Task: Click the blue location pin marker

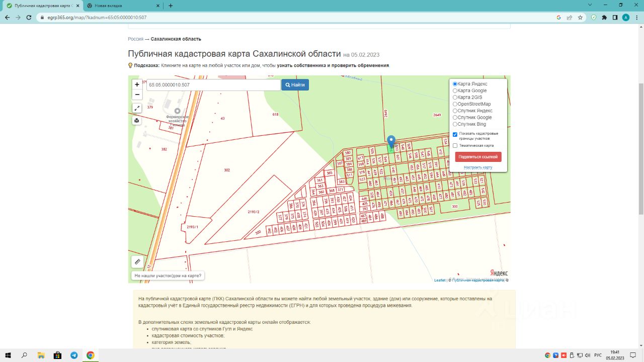Action: [392, 142]
